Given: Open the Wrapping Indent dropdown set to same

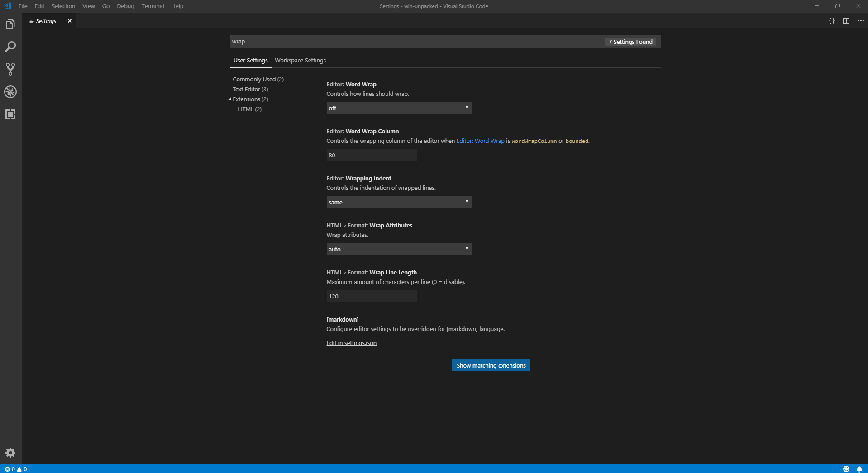Looking at the screenshot, I should pos(399,202).
